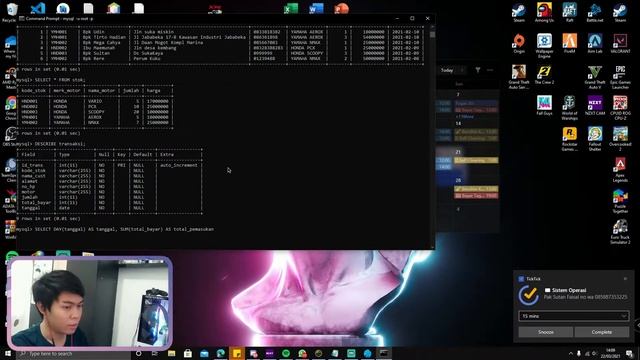Open Microsoft Edge from the taskbar
The height and width of the screenshot is (360, 640).
click(x=220, y=353)
